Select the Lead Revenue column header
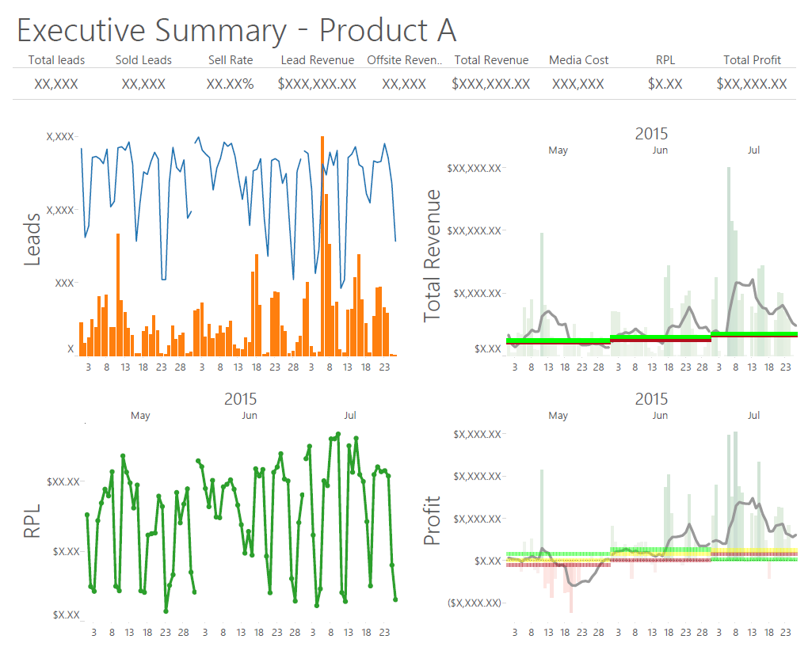This screenshot has height=662, width=812. (318, 60)
